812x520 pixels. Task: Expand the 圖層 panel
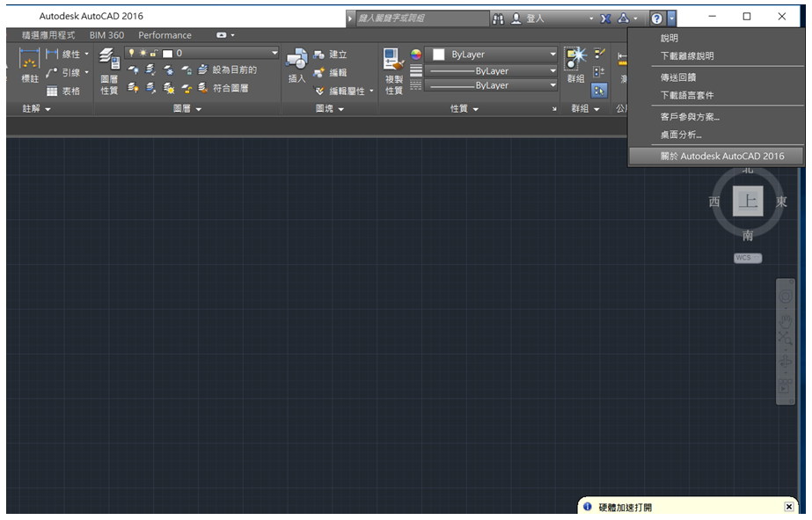pos(187,109)
